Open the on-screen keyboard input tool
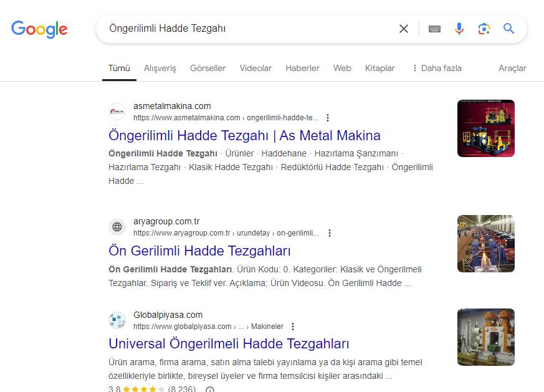This screenshot has width=544, height=392. (434, 29)
